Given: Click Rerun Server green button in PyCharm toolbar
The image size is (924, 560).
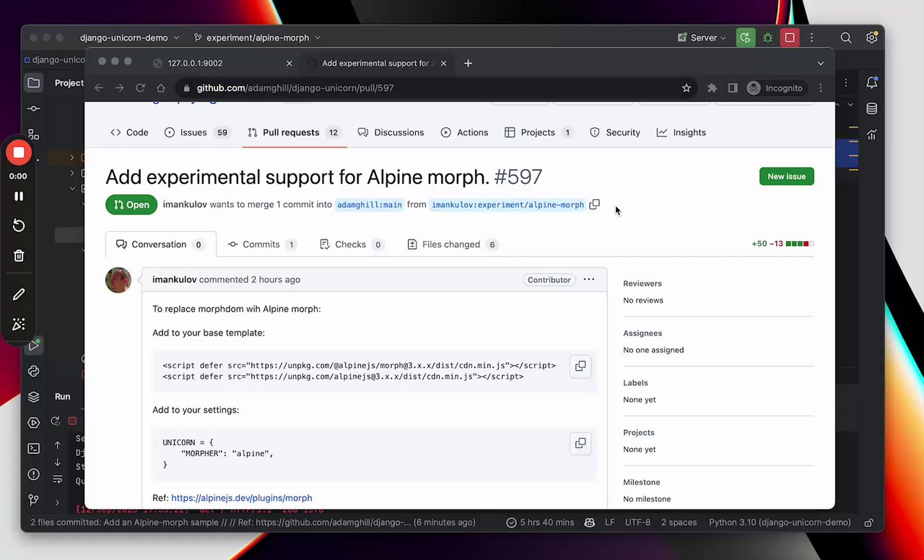Looking at the screenshot, I should pos(746,38).
